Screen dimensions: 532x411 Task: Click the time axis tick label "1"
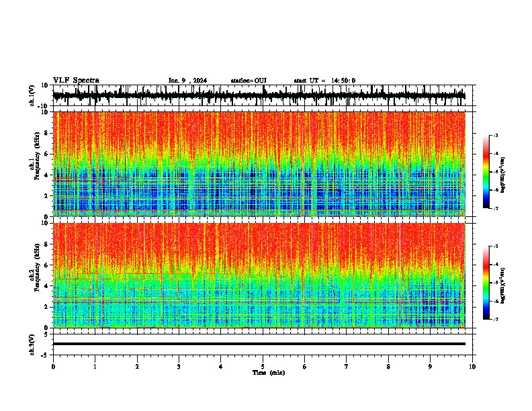[95, 367]
